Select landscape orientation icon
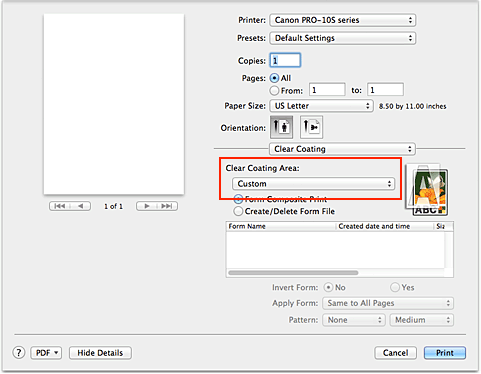This screenshot has height=374, width=481. tap(311, 127)
